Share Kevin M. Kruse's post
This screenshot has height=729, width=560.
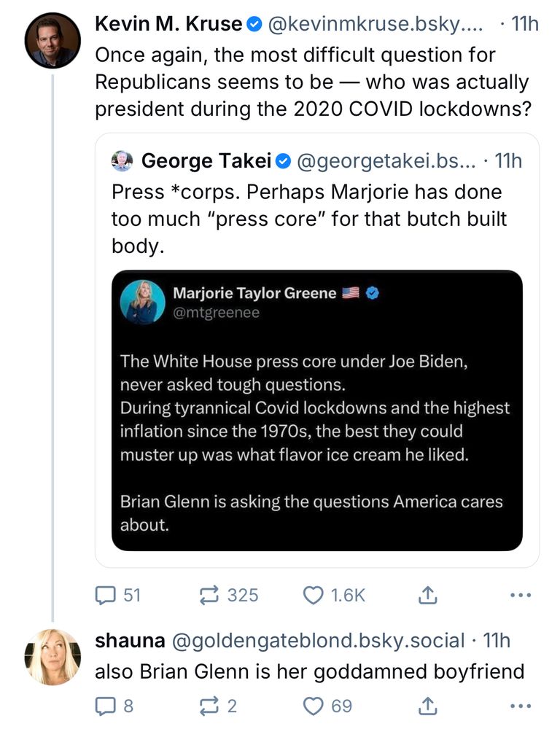tap(427, 596)
